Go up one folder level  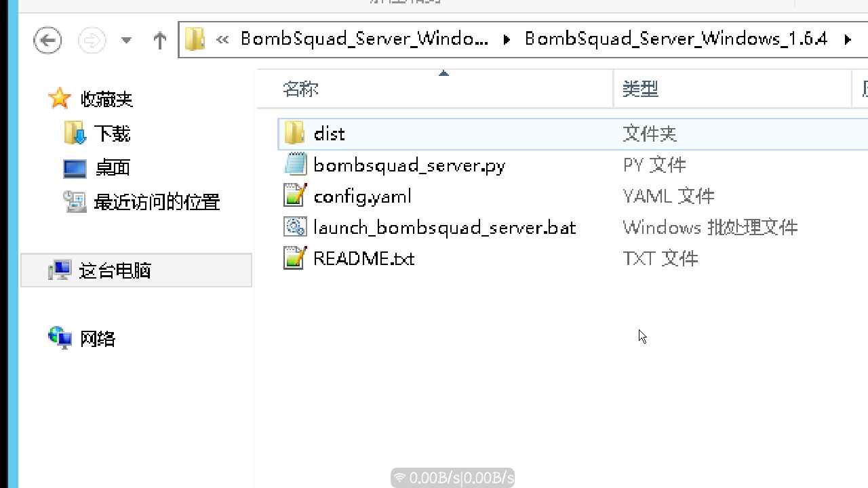pos(160,40)
